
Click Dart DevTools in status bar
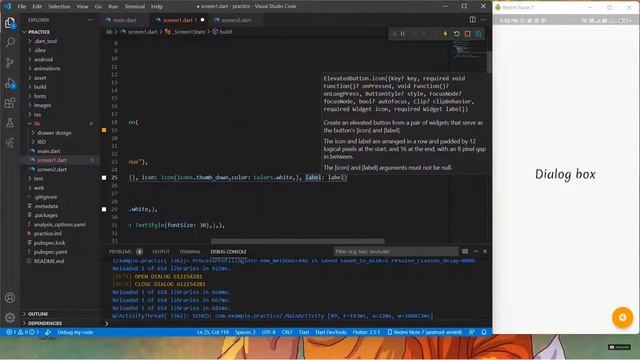click(x=331, y=332)
